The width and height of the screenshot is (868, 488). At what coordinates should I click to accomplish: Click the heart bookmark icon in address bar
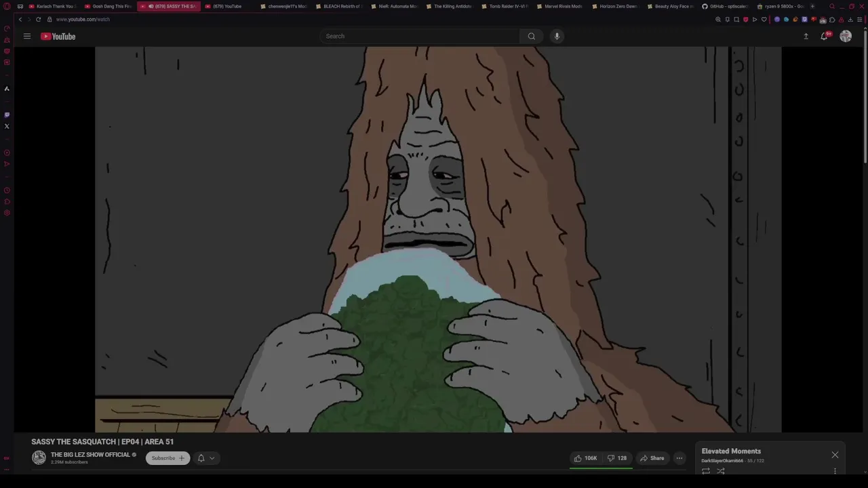coord(764,19)
